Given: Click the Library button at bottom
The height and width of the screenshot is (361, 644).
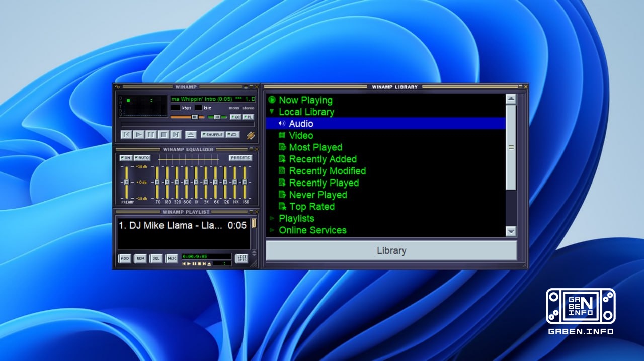Looking at the screenshot, I should tap(391, 250).
